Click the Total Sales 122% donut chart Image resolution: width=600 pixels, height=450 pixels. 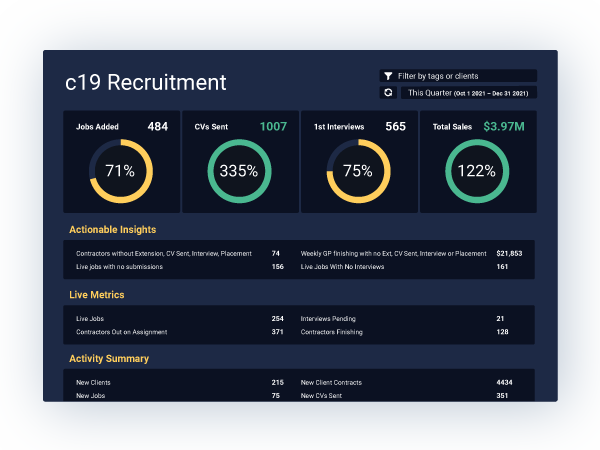(x=476, y=170)
